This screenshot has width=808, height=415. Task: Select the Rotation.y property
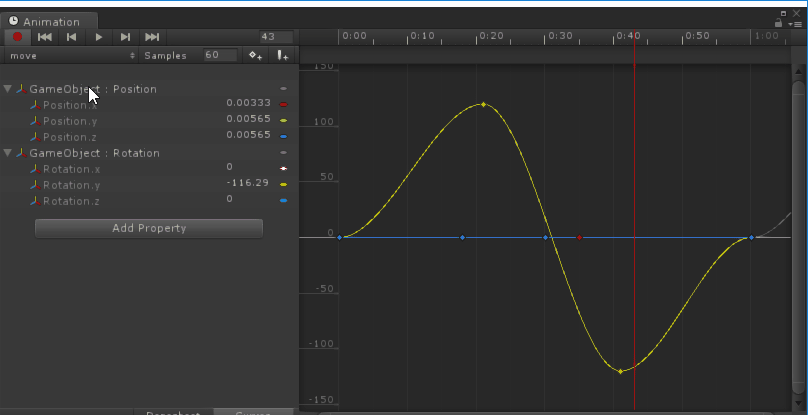(72, 185)
